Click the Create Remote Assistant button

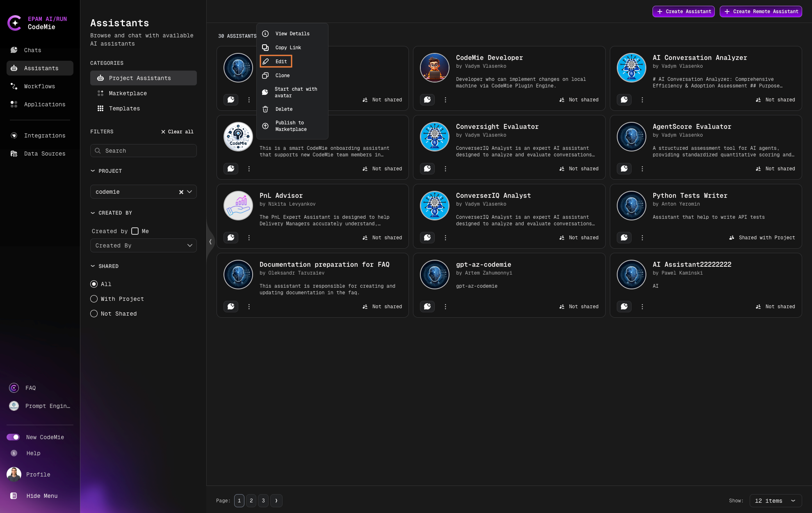pos(761,11)
